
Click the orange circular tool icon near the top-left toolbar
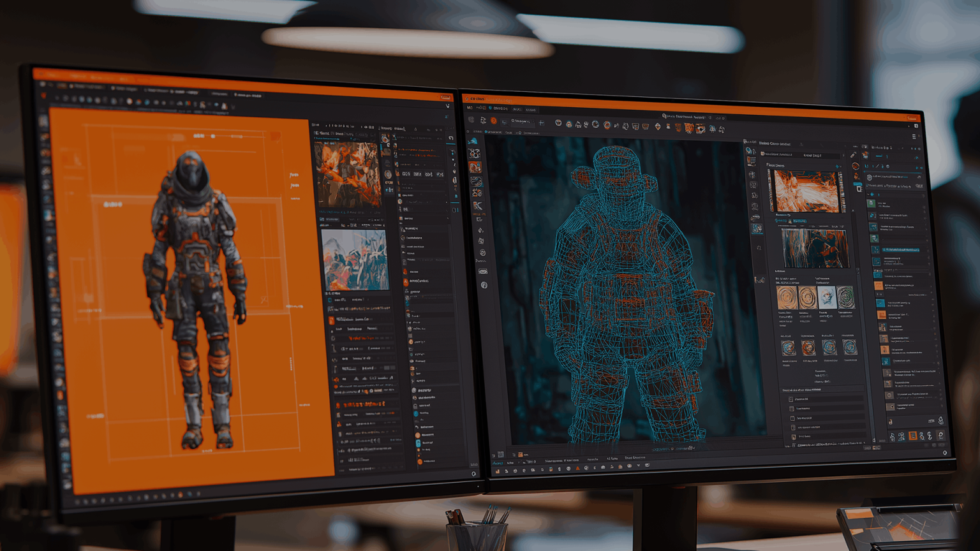point(494,121)
